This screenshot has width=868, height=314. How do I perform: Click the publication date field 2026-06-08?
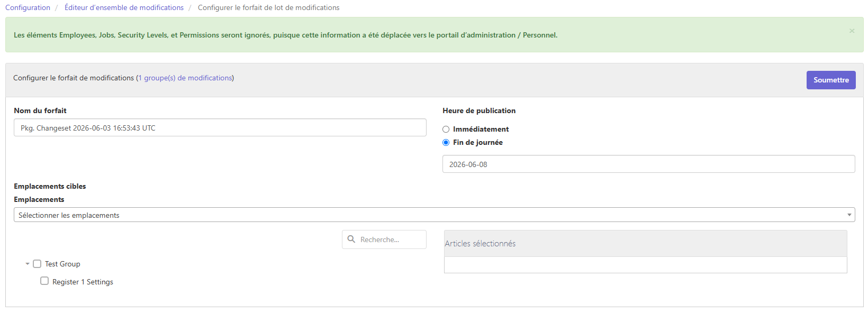pos(649,164)
